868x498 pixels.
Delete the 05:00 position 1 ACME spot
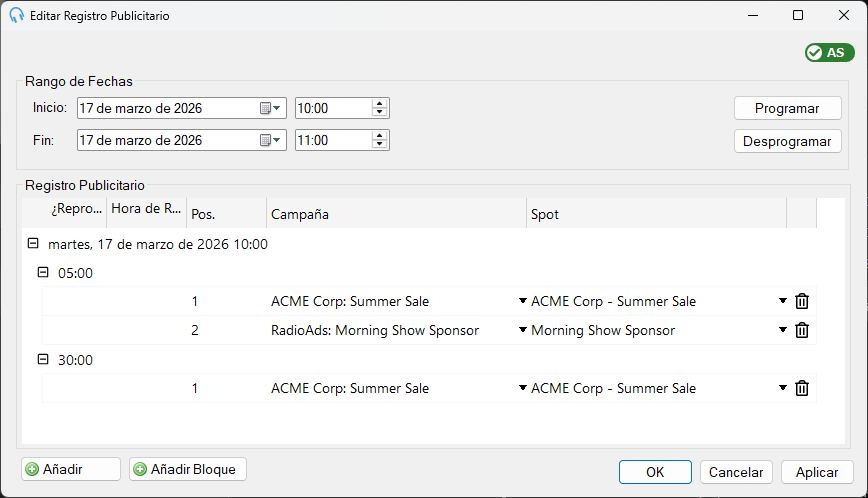802,301
